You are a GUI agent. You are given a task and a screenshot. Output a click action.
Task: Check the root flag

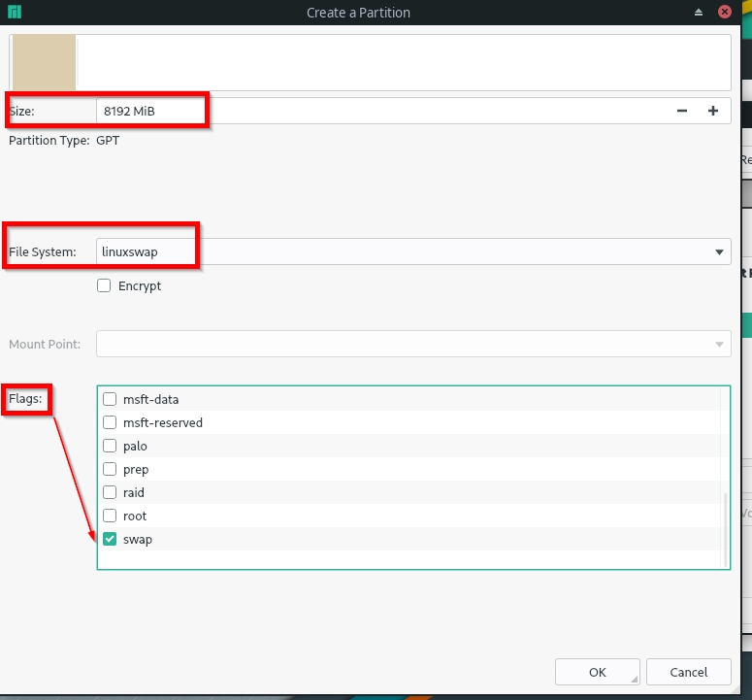coord(110,516)
